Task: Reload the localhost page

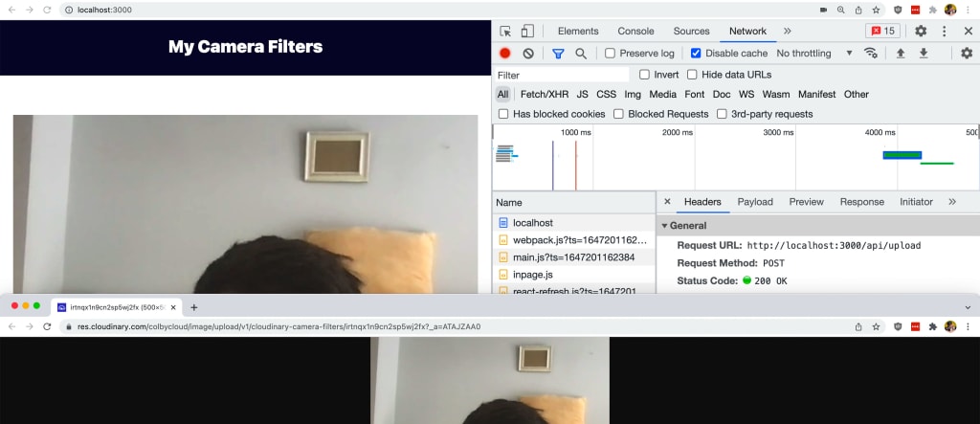Action: point(47,10)
